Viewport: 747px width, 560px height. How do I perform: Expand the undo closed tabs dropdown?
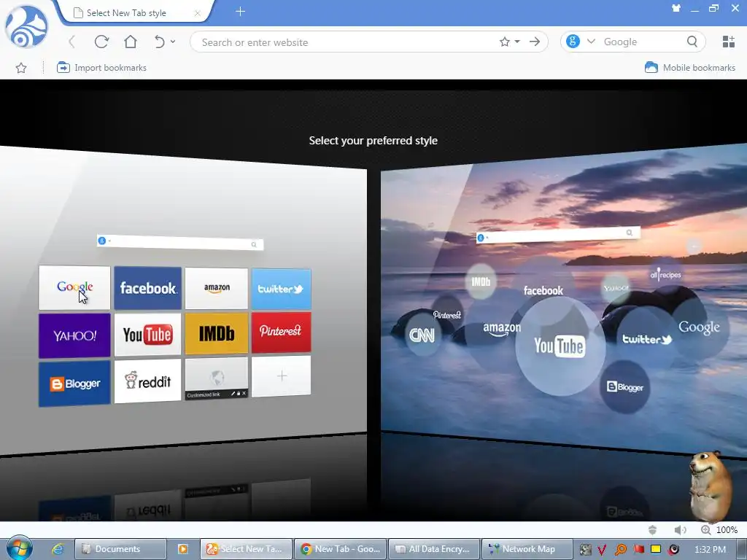(x=173, y=42)
